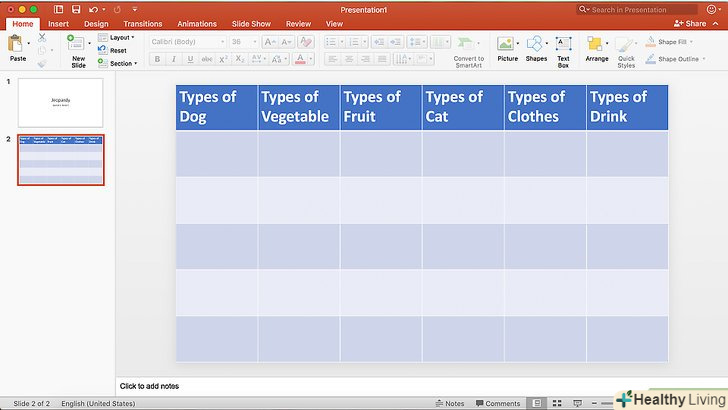This screenshot has width=728, height=410.
Task: Expand the Layout dropdown
Action: [121, 37]
